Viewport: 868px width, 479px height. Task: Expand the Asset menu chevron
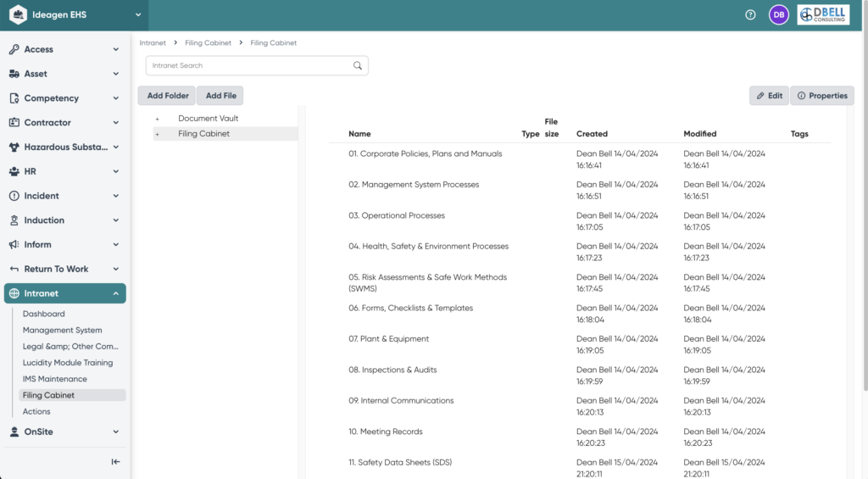pyautogui.click(x=115, y=74)
